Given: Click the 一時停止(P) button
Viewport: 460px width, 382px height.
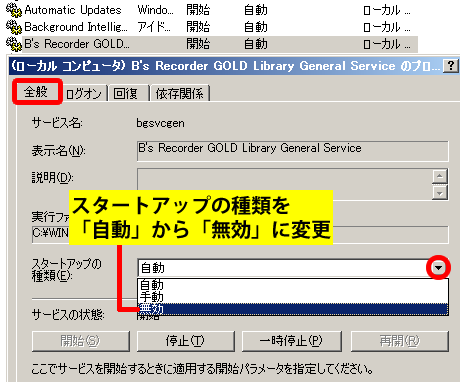Looking at the screenshot, I should (292, 341).
